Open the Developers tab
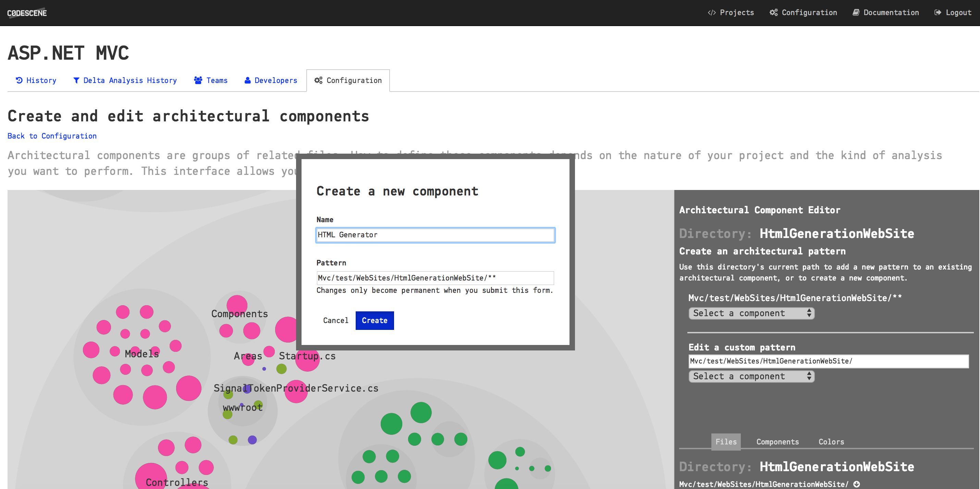This screenshot has height=489, width=980. click(x=270, y=80)
